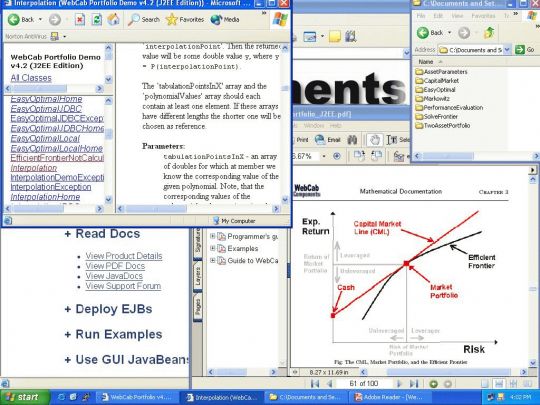Click the Home icon in the Interpolation browser
Viewport: 540px width, 405px height.
[113, 20]
